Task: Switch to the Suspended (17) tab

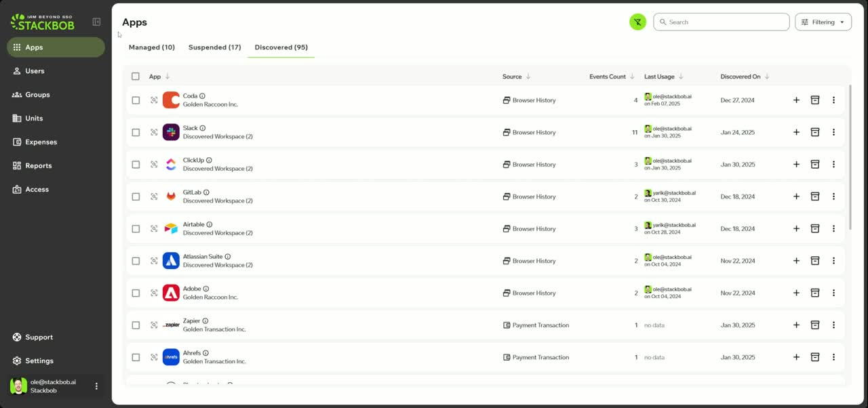Action: click(215, 47)
